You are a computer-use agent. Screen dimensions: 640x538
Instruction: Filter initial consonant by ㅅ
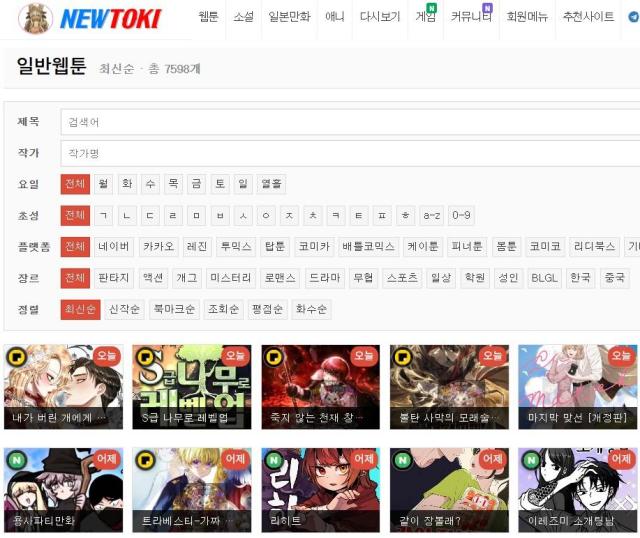(244, 216)
